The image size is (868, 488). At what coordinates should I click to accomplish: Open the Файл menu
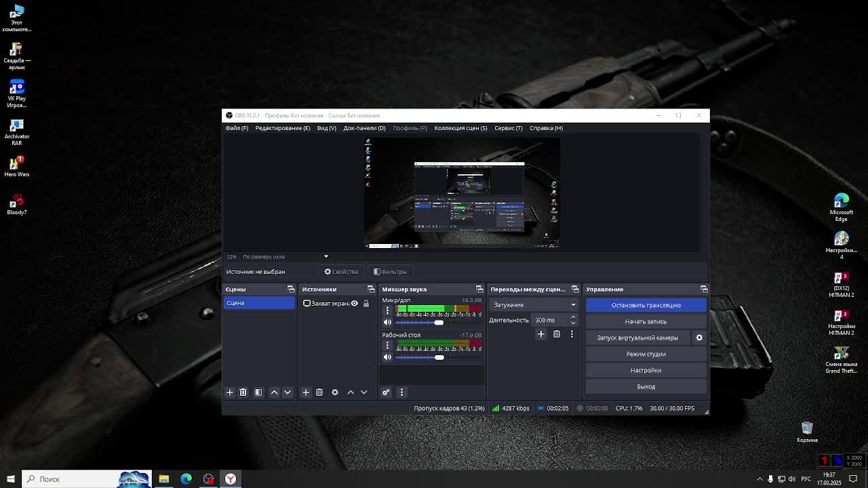pos(237,127)
